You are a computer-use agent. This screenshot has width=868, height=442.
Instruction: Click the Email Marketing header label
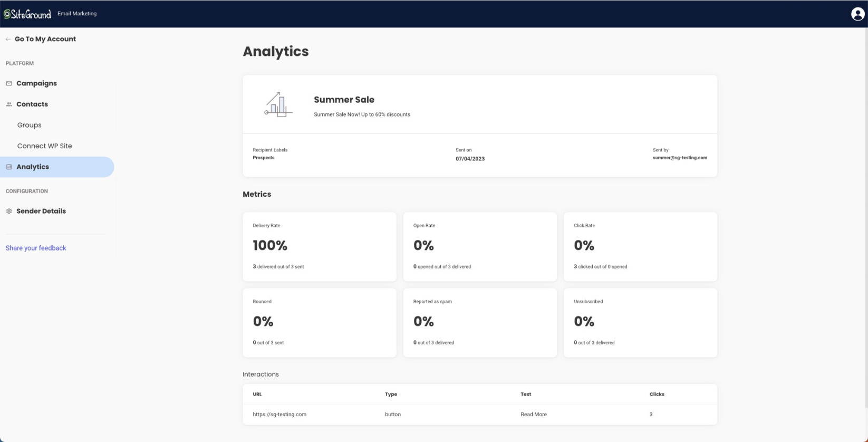click(x=77, y=14)
